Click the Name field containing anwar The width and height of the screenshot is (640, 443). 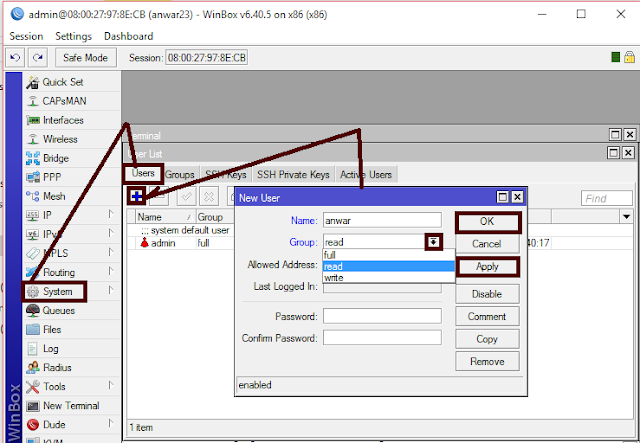pos(382,220)
